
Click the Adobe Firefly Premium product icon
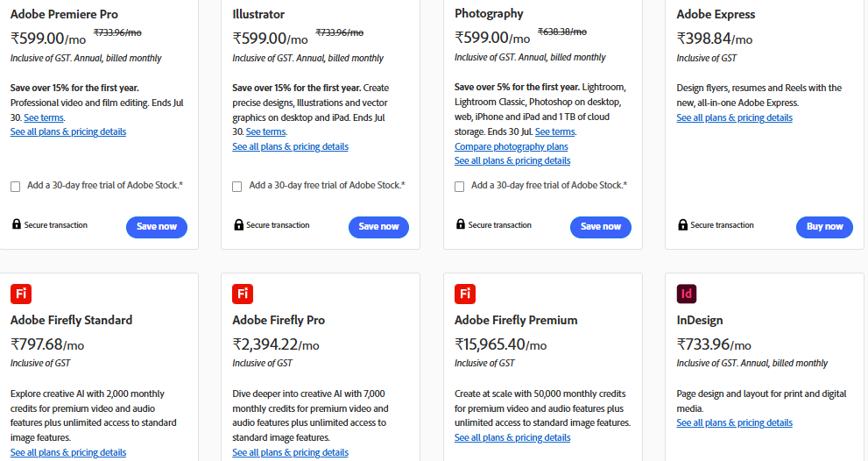tap(465, 294)
